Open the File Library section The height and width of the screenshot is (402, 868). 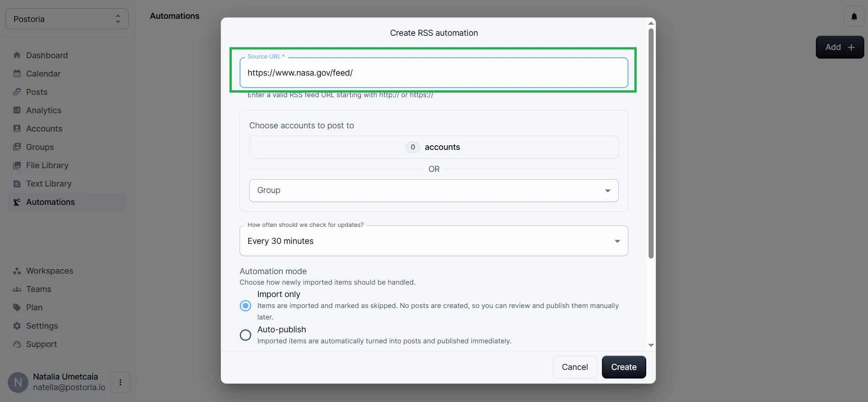coord(67,165)
